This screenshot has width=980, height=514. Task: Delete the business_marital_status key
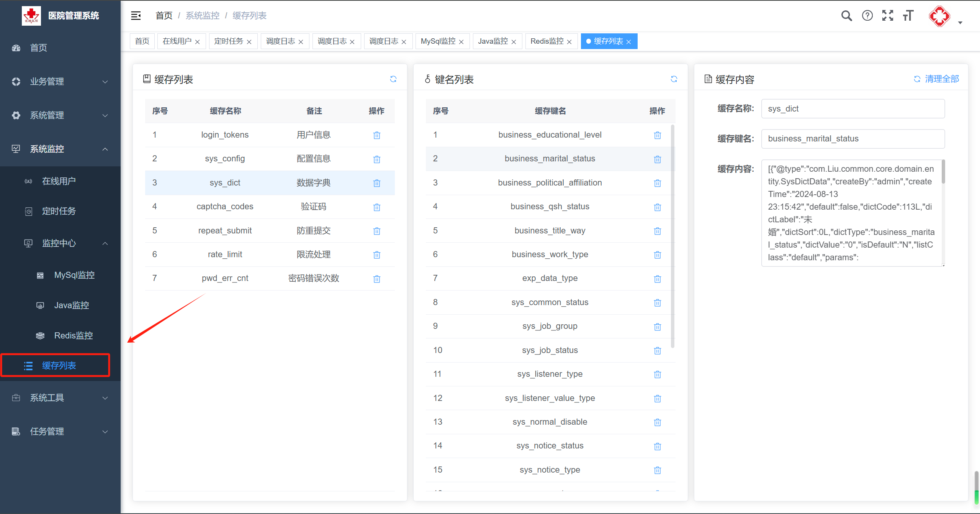[x=657, y=159]
